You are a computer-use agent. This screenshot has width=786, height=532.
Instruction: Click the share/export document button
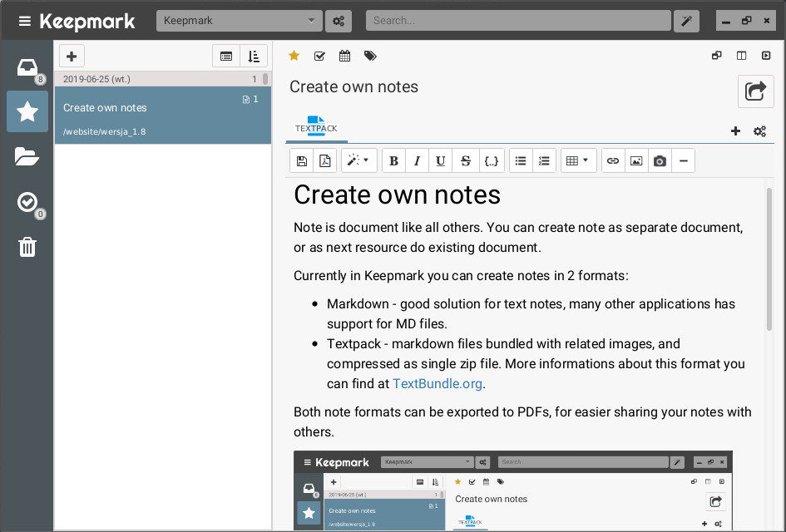pyautogui.click(x=755, y=91)
